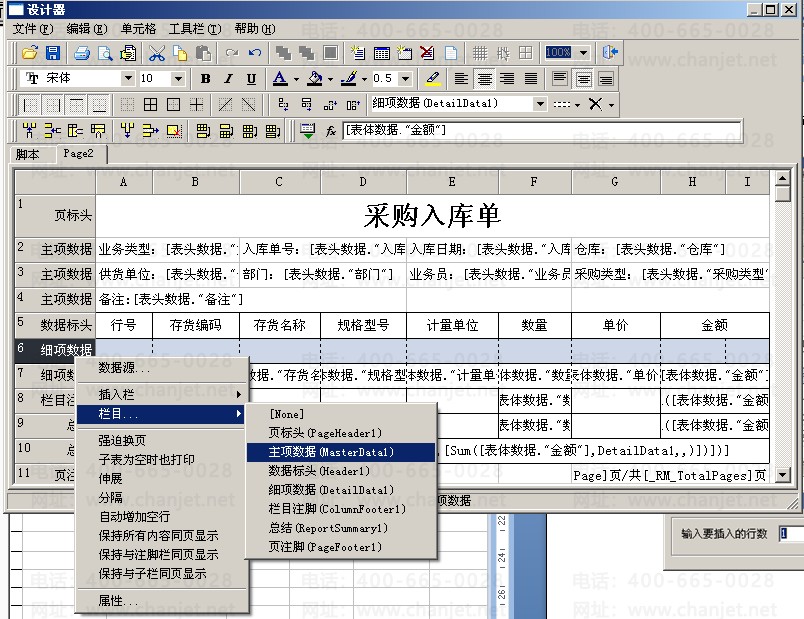
Task: Open the font size 10 dropdown
Action: coord(178,78)
